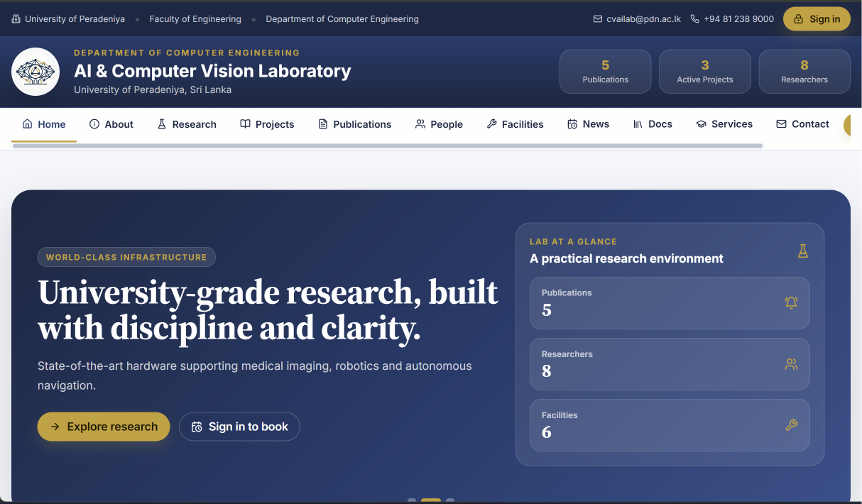Click the gold 'DEPARTMENT OF COMPUTER ENGINEERING' header label
This screenshot has width=862, height=504.
(x=187, y=53)
